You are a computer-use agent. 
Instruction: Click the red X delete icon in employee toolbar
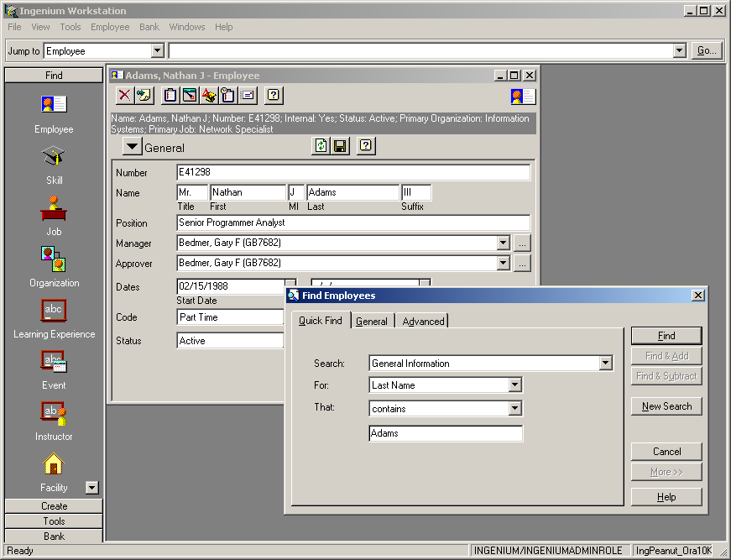pos(124,95)
